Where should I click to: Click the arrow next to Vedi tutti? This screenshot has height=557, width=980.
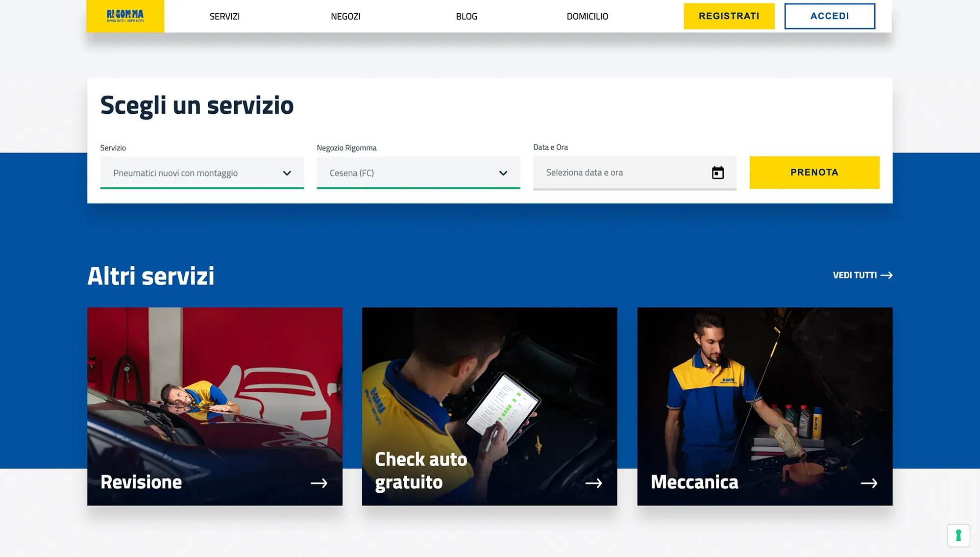[886, 275]
